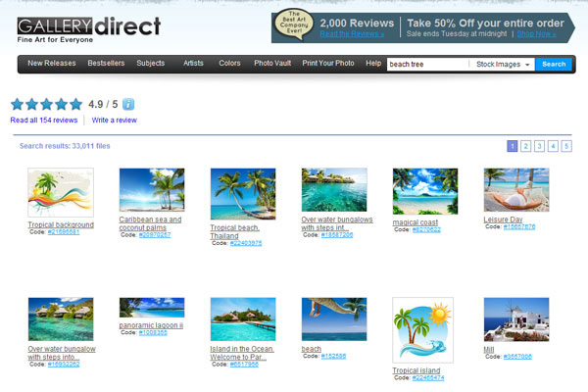The height and width of the screenshot is (392, 588).
Task: Open panoramic lagoon ii thumbnail
Action: click(x=152, y=308)
